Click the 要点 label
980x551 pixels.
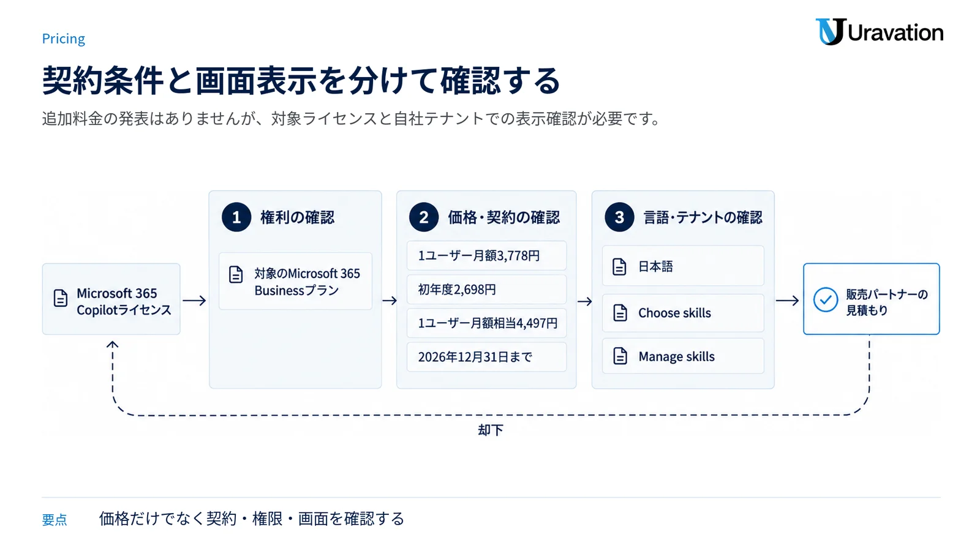tap(55, 520)
